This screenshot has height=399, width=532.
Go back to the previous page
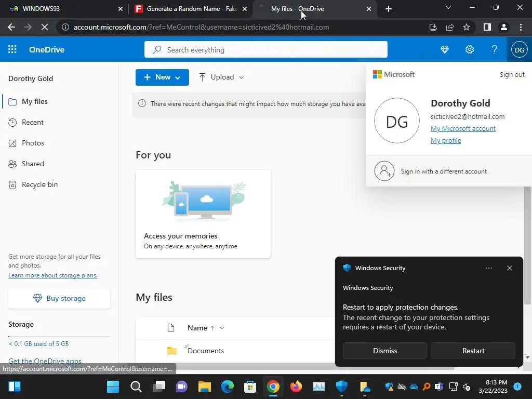coord(11,27)
